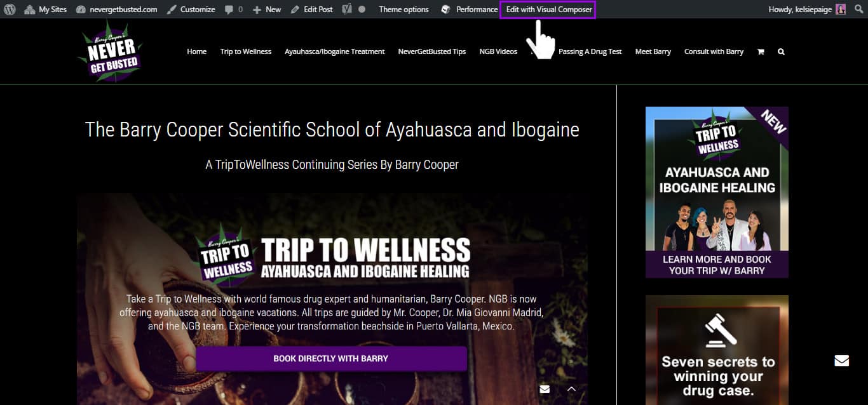Screen dimensions: 868x405
Task: Click the TripToWellness Continuing Series subtitle
Action: [332, 164]
